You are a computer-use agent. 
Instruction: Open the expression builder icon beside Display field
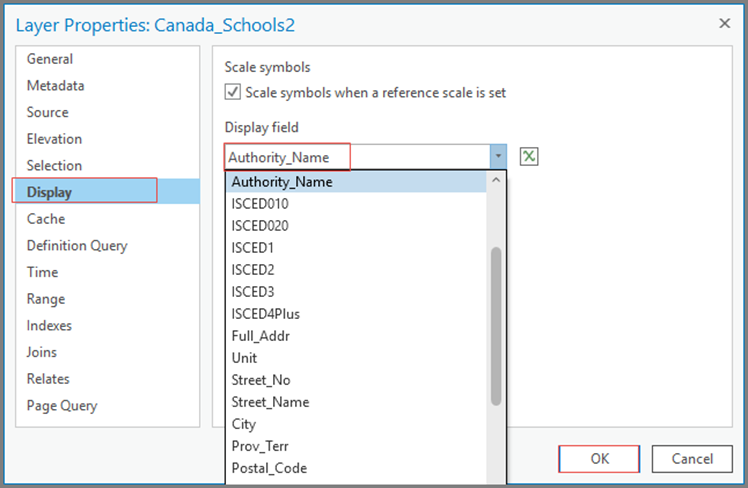coord(529,156)
